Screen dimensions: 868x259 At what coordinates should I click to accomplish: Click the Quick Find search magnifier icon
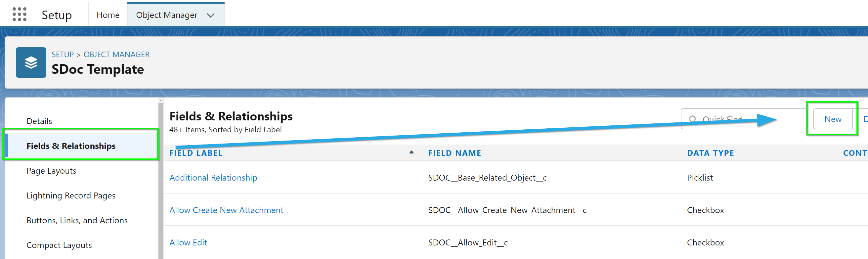[692, 119]
